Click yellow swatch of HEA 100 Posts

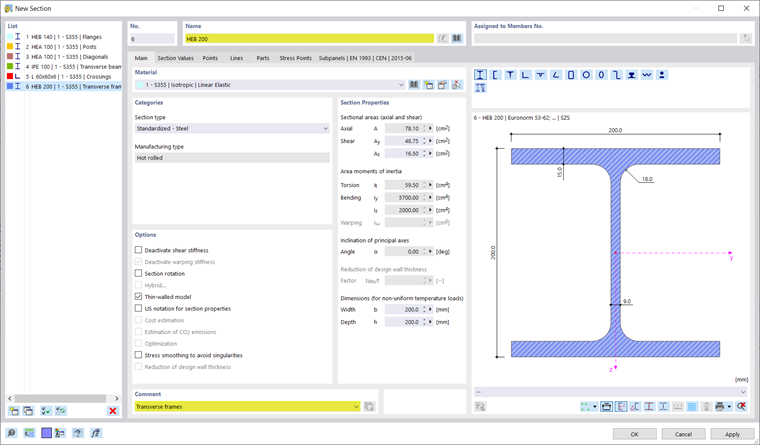[10, 47]
